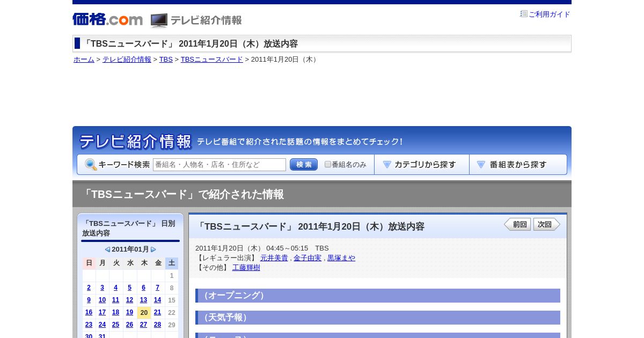Click the 2011年01月 calendar month label
644x338 pixels.
coord(130,249)
